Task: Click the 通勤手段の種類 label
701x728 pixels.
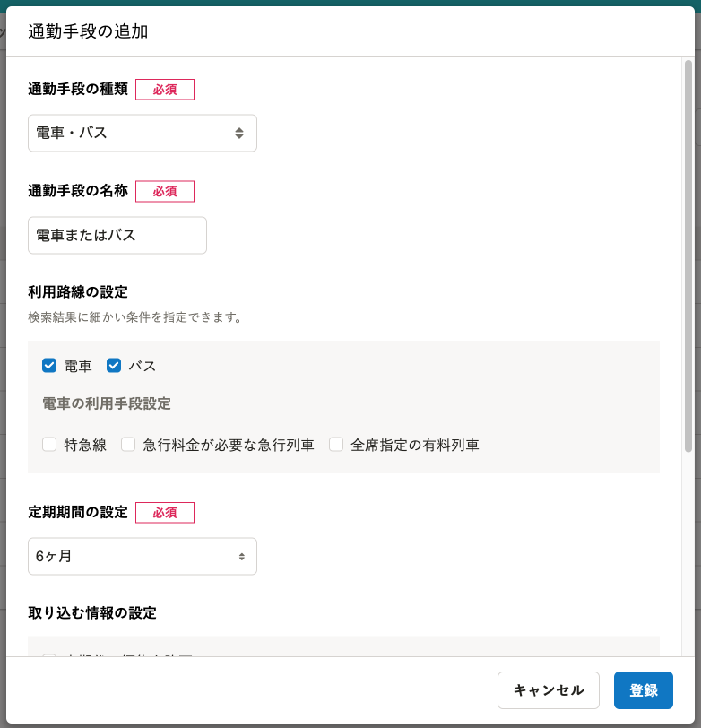Action: [x=78, y=89]
